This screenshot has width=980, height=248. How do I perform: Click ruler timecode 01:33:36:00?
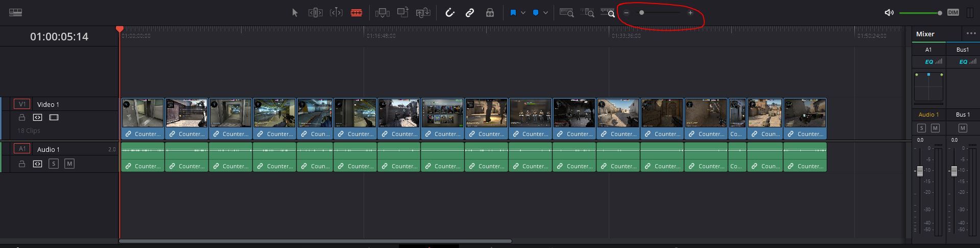(x=626, y=36)
